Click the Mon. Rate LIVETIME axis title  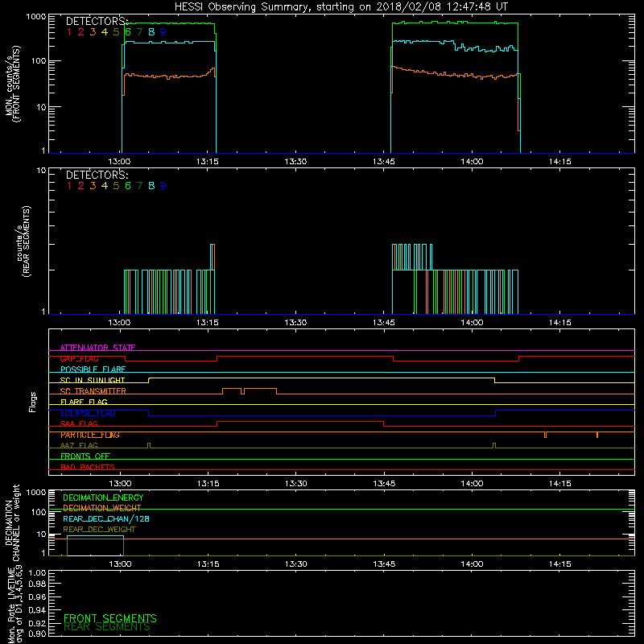click(x=14, y=605)
